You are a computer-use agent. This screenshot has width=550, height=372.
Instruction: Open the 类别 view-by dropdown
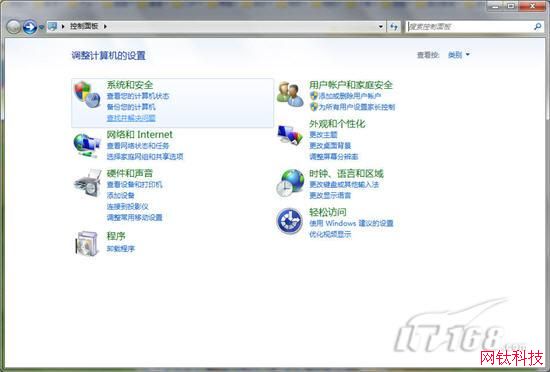[458, 55]
